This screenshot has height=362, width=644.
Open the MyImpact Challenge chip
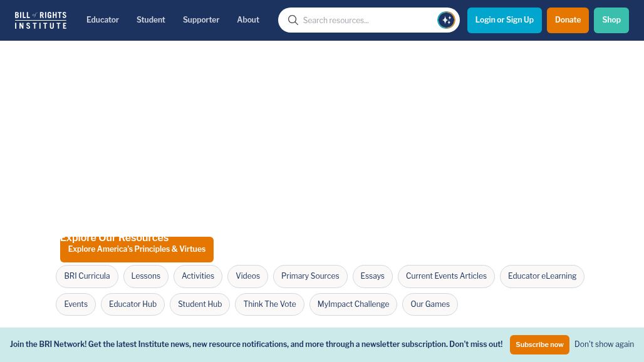click(353, 304)
